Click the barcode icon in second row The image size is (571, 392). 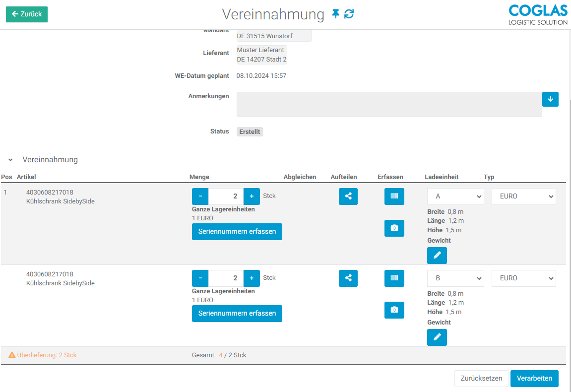pos(394,278)
